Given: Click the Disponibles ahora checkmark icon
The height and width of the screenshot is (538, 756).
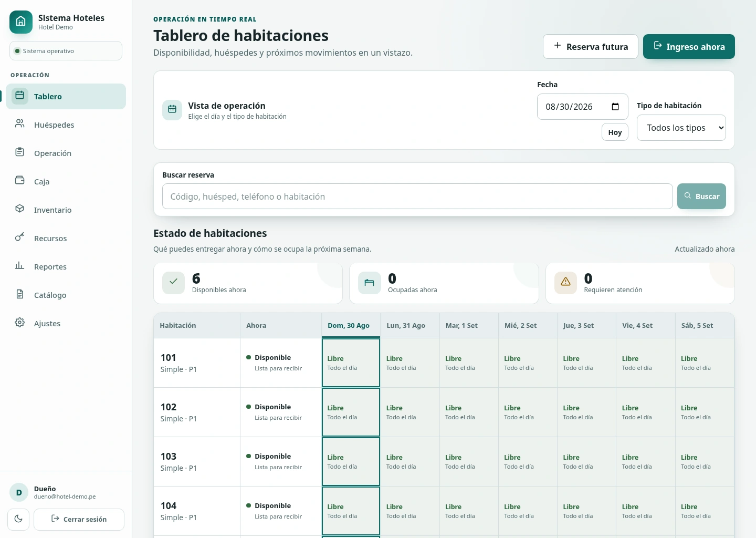Looking at the screenshot, I should (173, 282).
